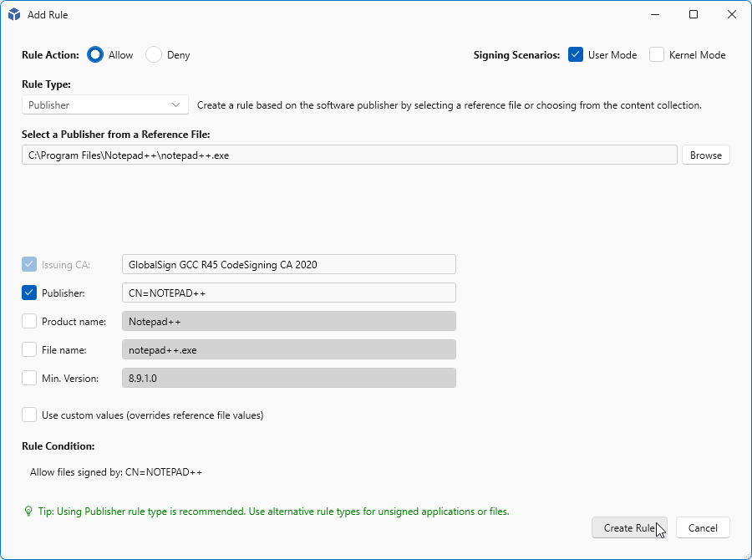Uncheck the Publisher checkbox

tap(30, 293)
